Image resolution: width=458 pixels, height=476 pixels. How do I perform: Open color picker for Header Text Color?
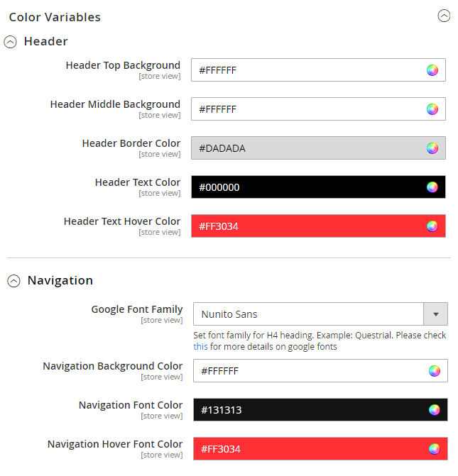pos(432,187)
